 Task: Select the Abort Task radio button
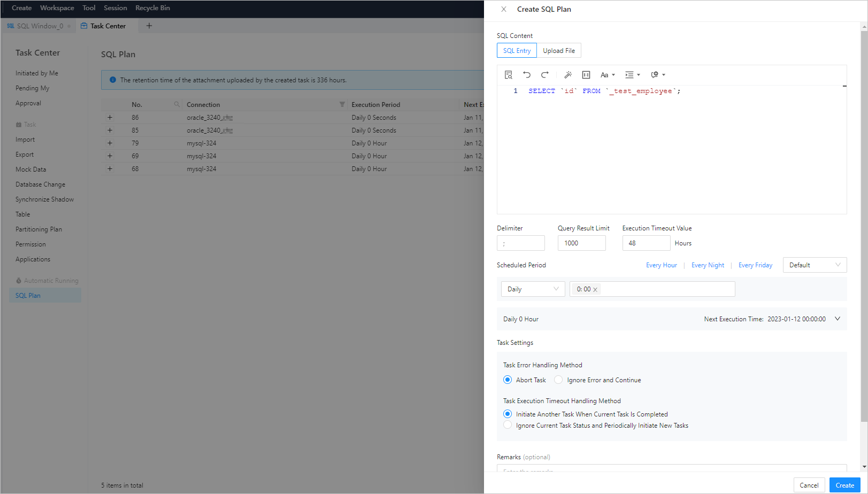[x=507, y=380]
